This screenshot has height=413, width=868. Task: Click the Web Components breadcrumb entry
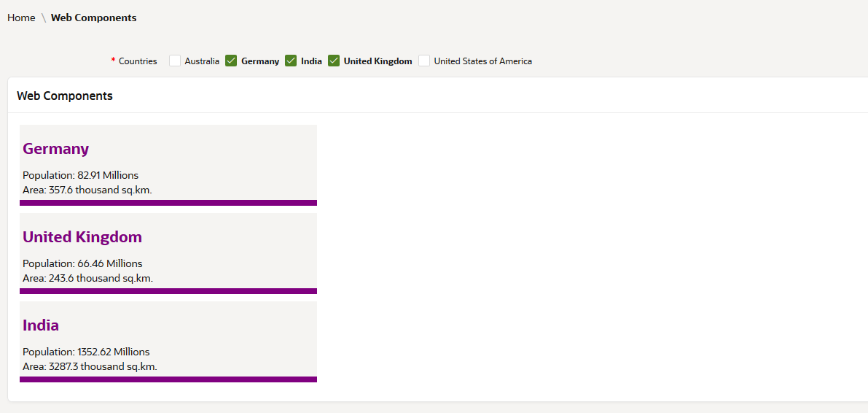[93, 18]
